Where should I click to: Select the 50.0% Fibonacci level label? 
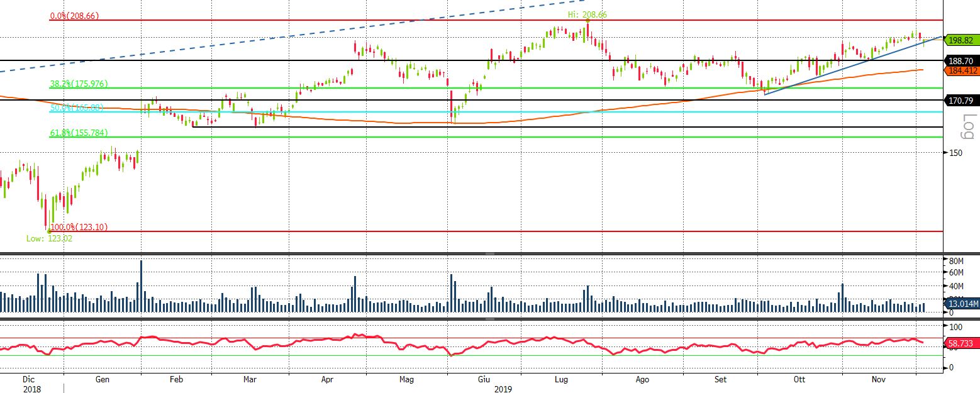point(76,108)
